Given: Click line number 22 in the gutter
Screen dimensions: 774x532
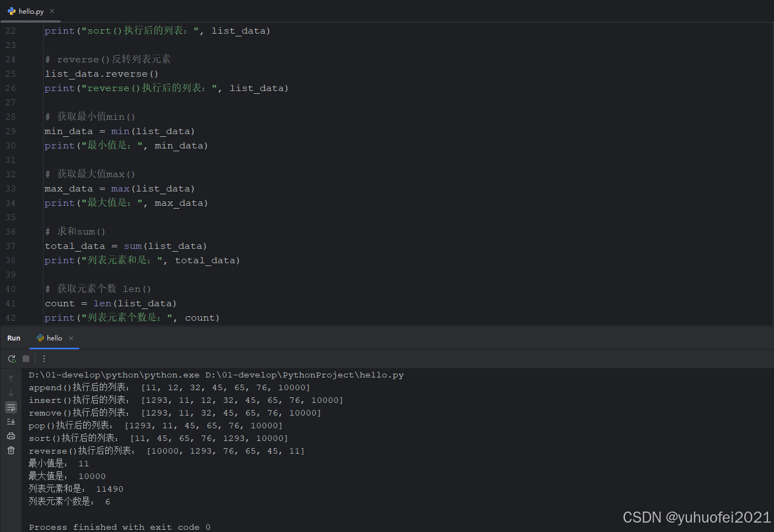Looking at the screenshot, I should pyautogui.click(x=10, y=31).
